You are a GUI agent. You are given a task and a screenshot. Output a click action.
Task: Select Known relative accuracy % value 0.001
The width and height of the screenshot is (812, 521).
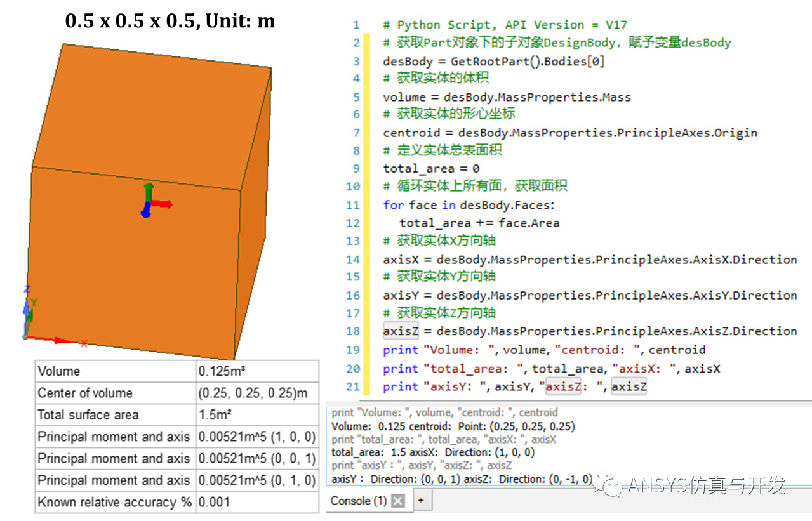(x=257, y=502)
